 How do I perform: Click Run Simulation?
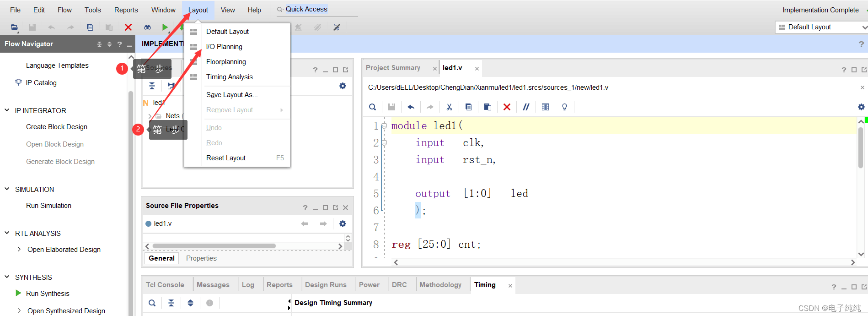[x=48, y=206]
